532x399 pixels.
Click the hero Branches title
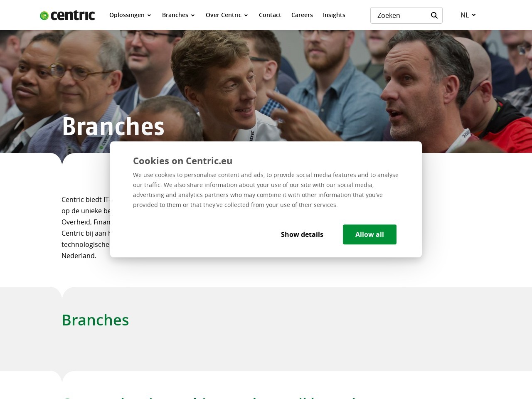click(x=113, y=126)
